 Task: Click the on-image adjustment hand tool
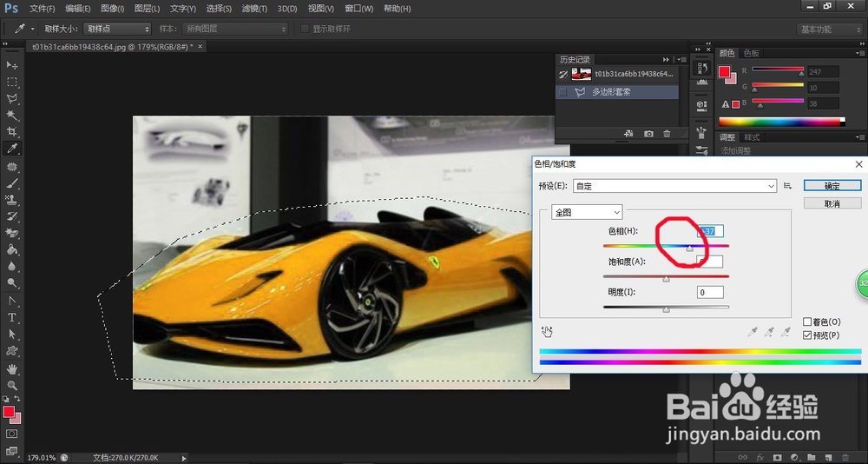(x=547, y=332)
